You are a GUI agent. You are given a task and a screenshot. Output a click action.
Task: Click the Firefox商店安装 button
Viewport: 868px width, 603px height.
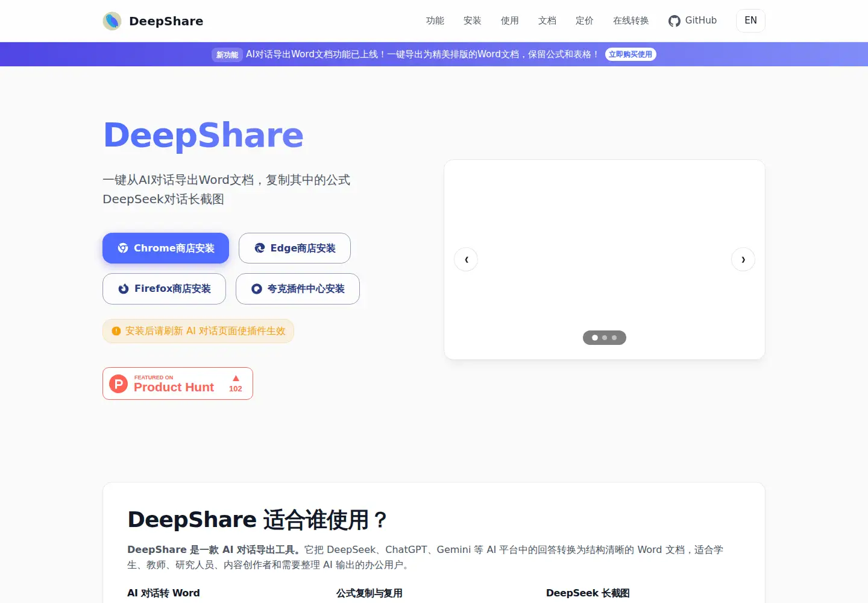(x=164, y=289)
